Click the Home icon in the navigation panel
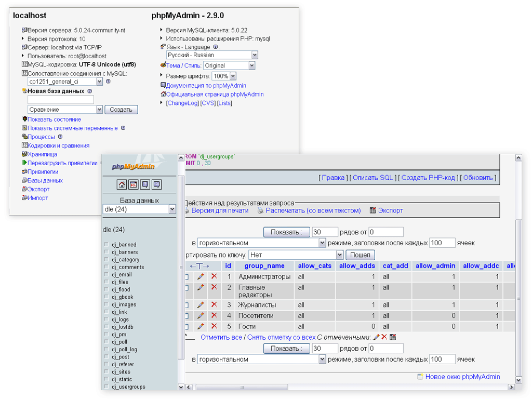The height and width of the screenshot is (399, 532). [x=122, y=184]
